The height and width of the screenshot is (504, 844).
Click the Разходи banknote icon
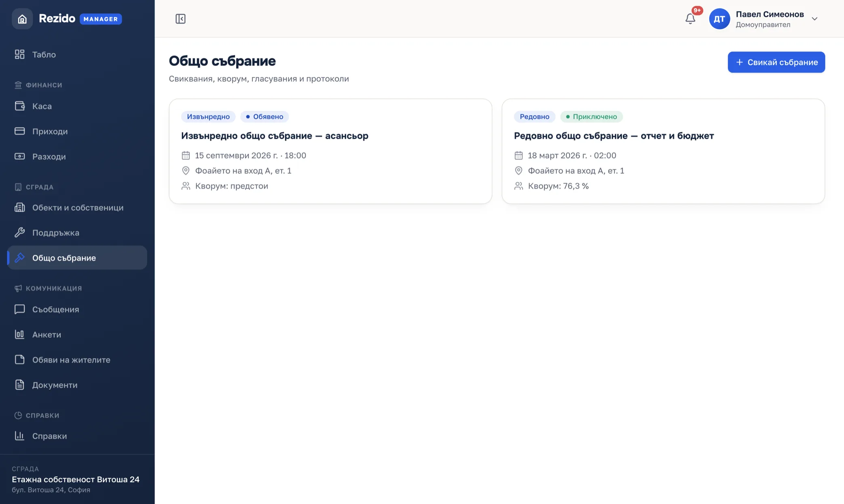pyautogui.click(x=19, y=156)
